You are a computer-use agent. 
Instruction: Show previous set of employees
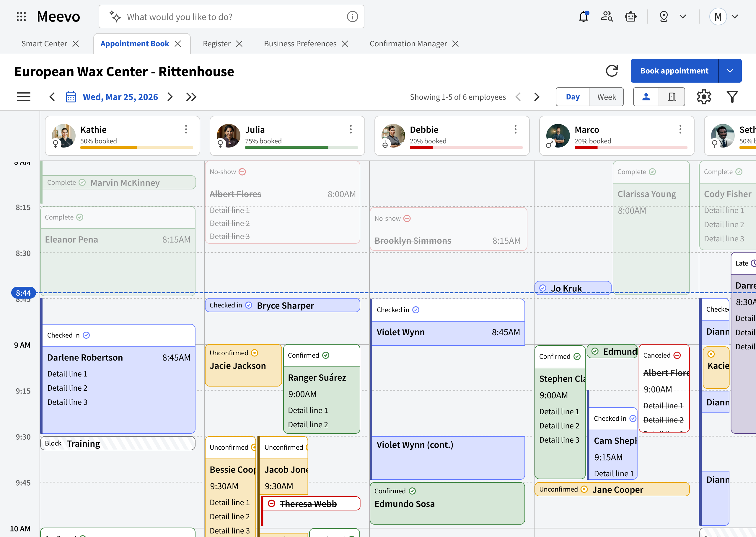point(518,97)
